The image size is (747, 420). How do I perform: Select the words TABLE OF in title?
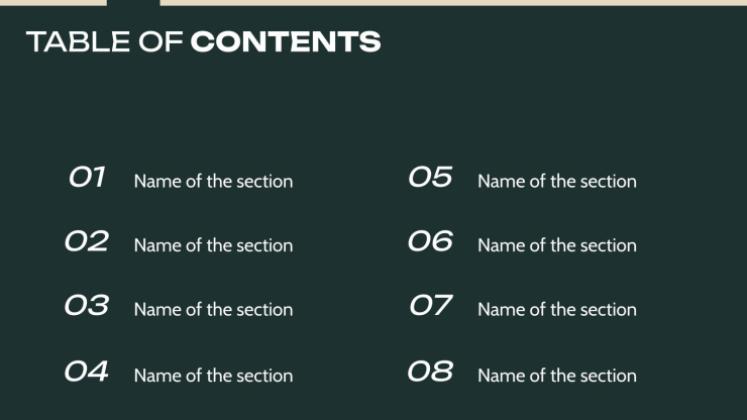tap(104, 42)
